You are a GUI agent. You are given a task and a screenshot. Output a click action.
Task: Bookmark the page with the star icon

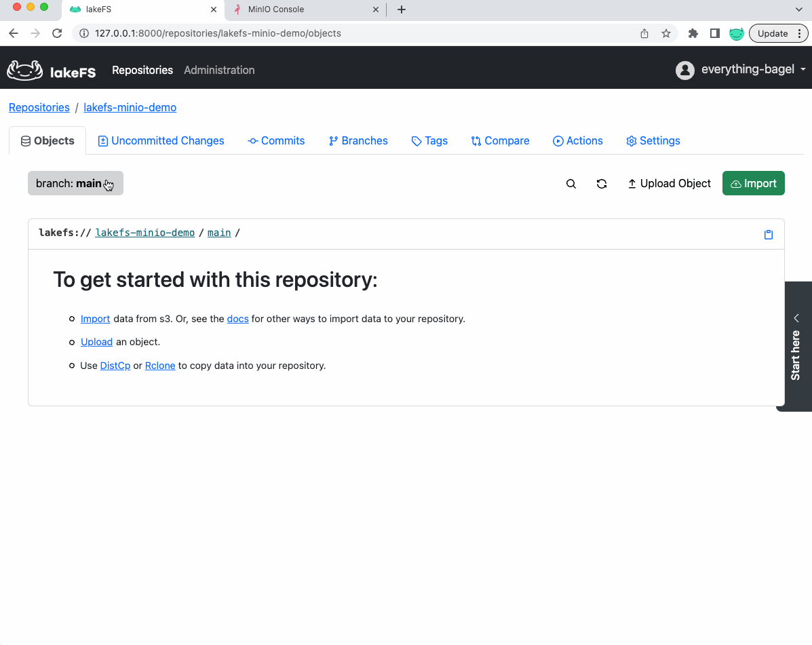(x=666, y=33)
